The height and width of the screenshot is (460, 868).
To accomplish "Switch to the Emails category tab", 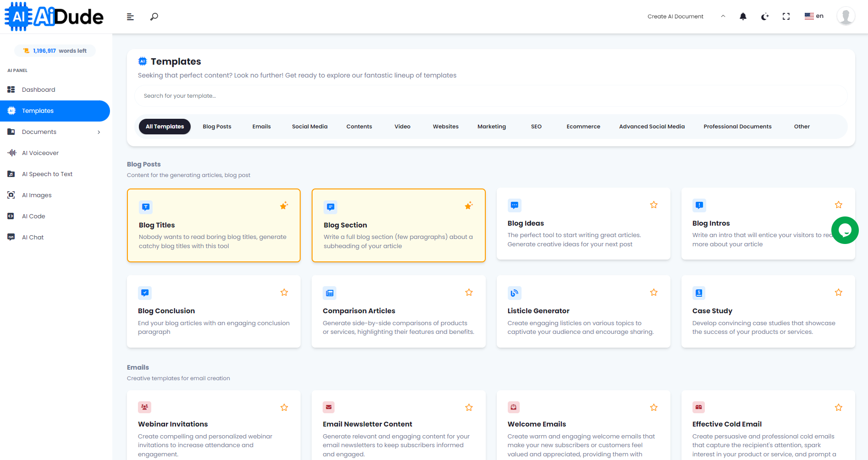I will click(261, 126).
